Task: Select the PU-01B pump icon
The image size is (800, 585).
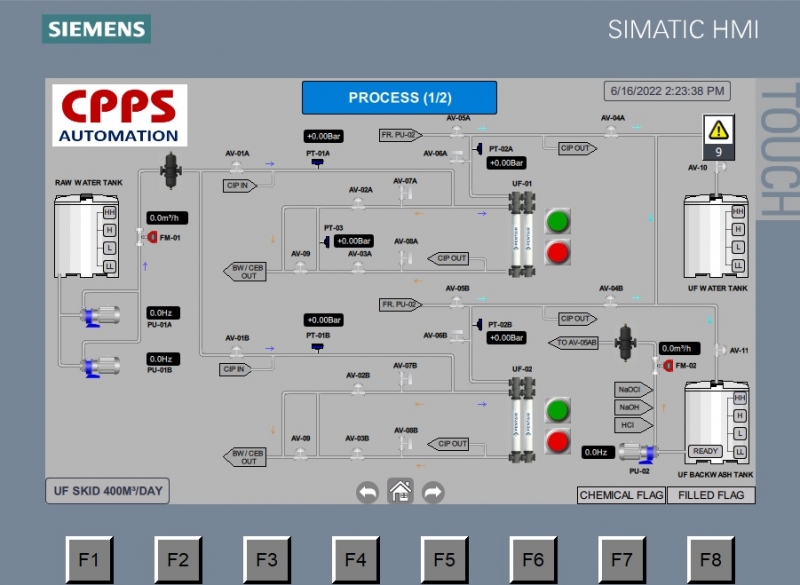Action: coord(99,365)
